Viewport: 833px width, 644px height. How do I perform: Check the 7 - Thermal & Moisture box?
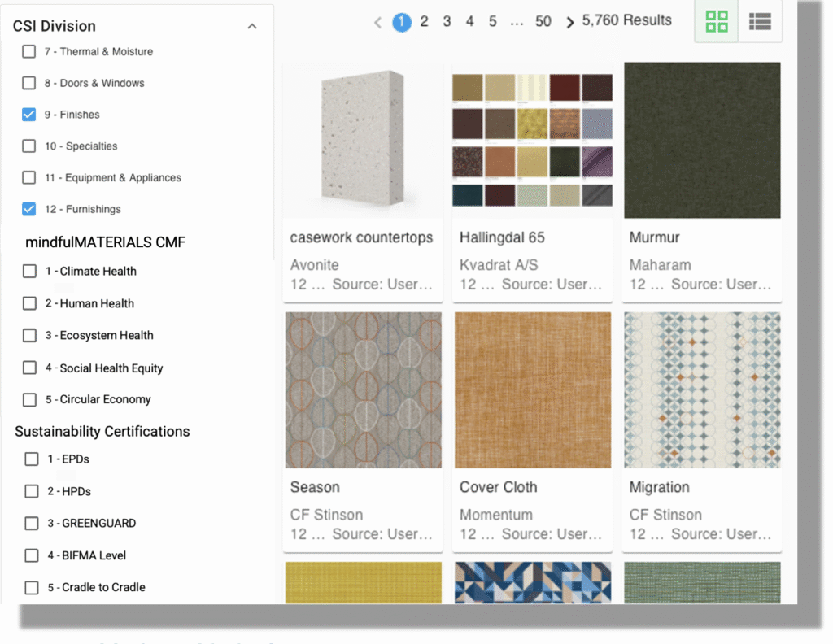tap(29, 51)
